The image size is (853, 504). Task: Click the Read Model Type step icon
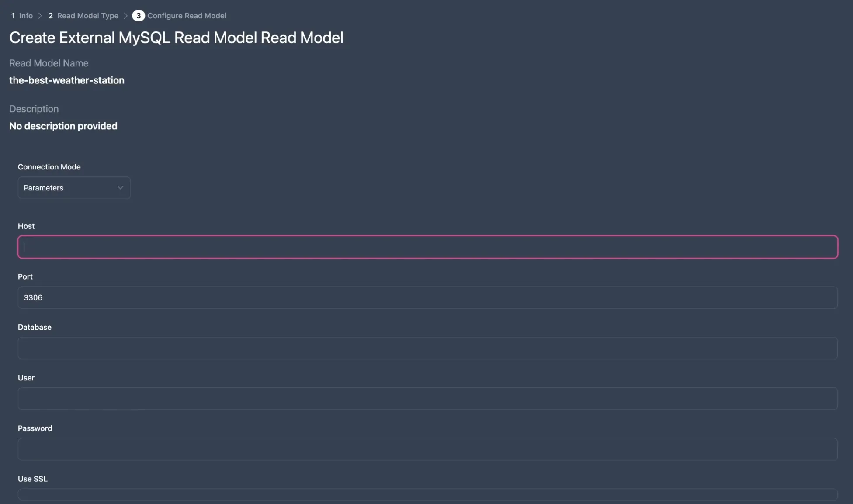(50, 15)
